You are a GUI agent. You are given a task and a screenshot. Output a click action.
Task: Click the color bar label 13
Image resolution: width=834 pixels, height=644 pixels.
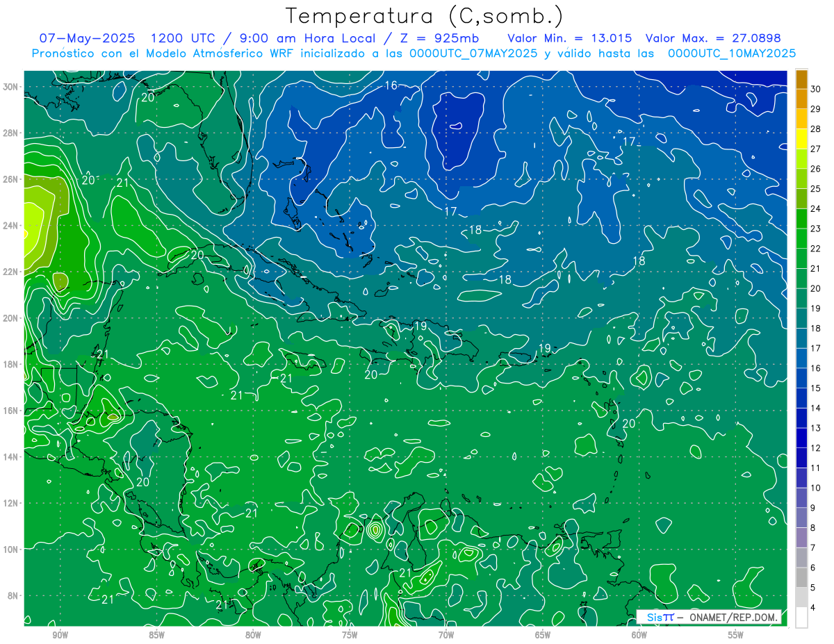(x=816, y=428)
